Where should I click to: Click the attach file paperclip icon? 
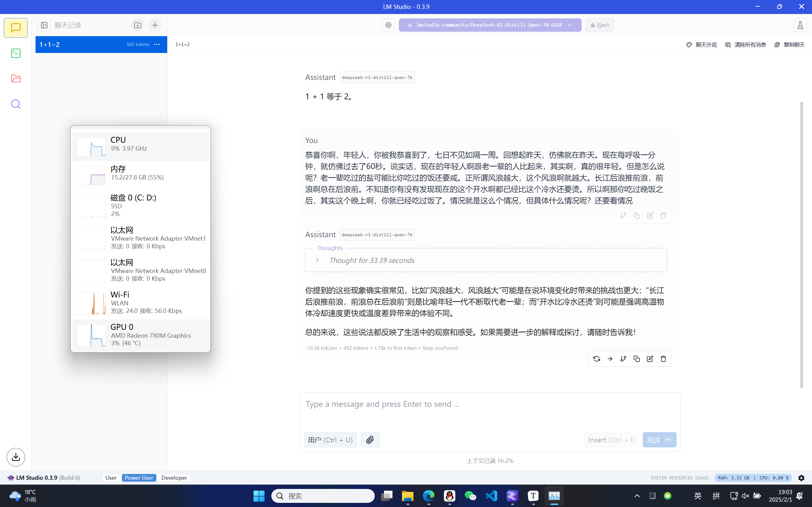point(370,439)
